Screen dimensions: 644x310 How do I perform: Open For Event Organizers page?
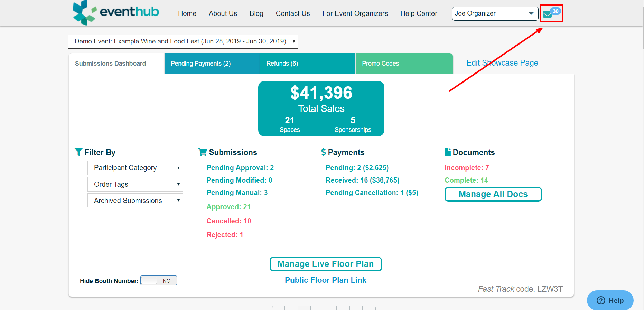click(355, 13)
